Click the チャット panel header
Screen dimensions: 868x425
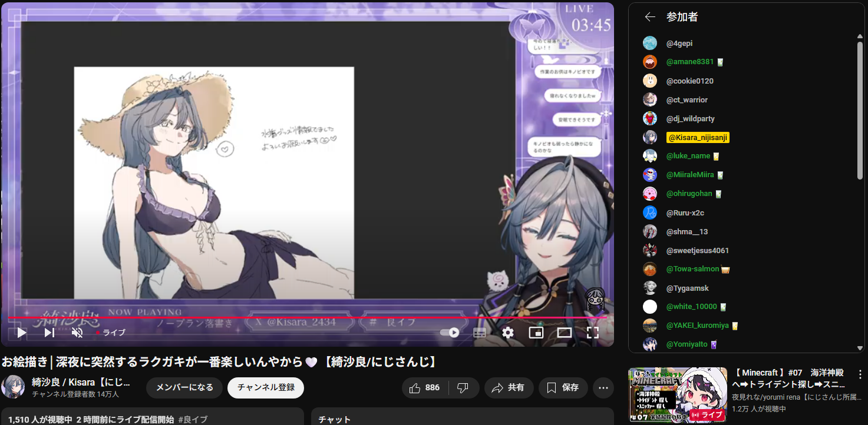tap(335, 420)
